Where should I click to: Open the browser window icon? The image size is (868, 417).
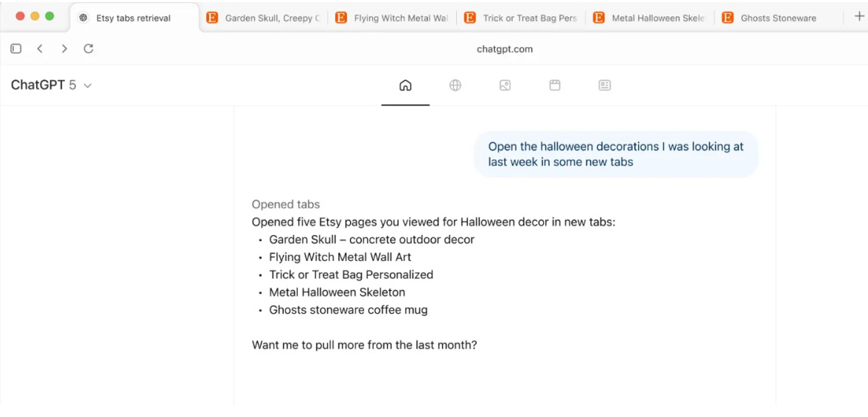pos(555,85)
